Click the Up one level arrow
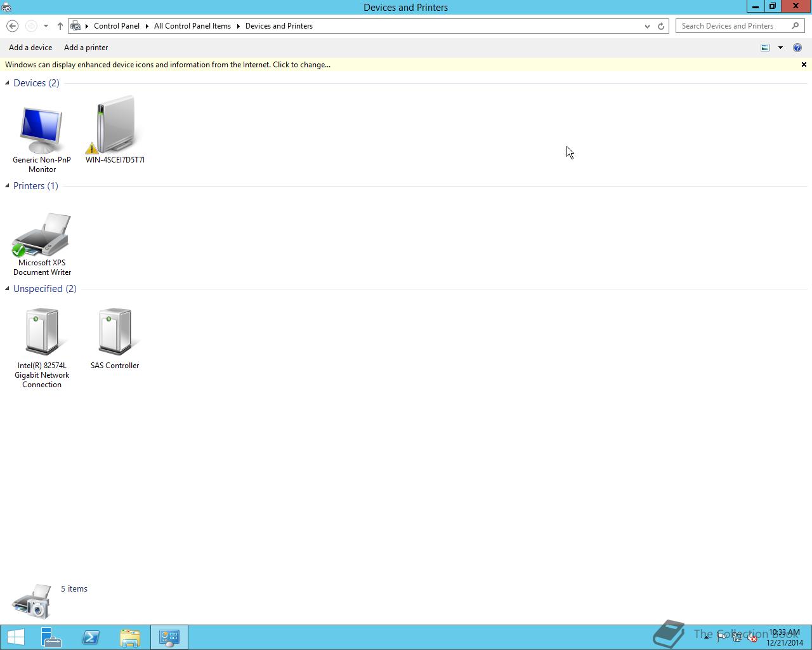This screenshot has width=812, height=650. 60,26
